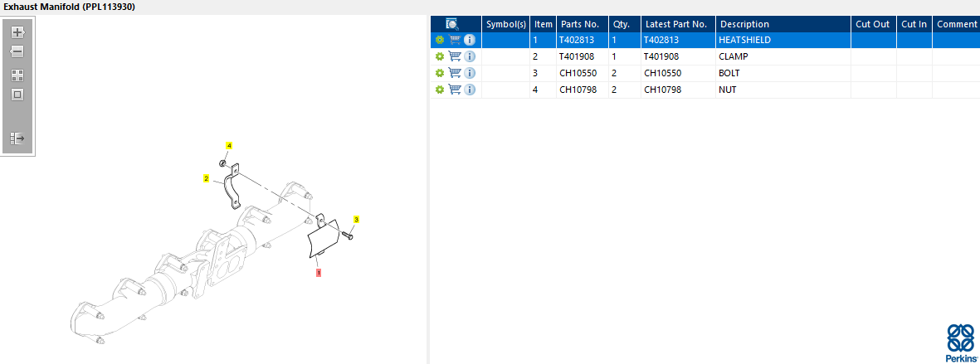Click the search magnifier icon in table header
980x364 pixels.
(x=452, y=24)
